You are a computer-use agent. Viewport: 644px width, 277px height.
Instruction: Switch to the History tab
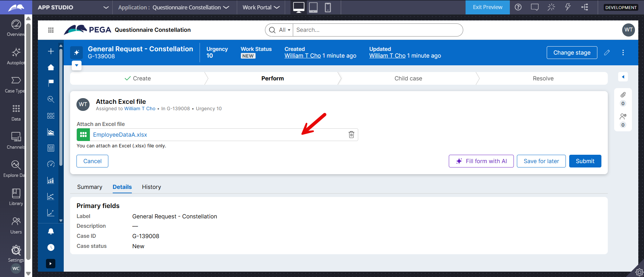[x=151, y=187]
